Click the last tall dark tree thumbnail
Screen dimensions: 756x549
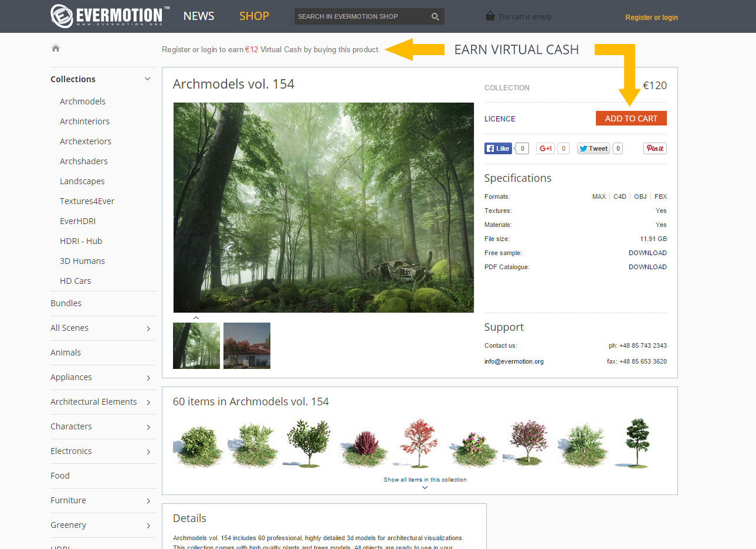click(x=636, y=443)
